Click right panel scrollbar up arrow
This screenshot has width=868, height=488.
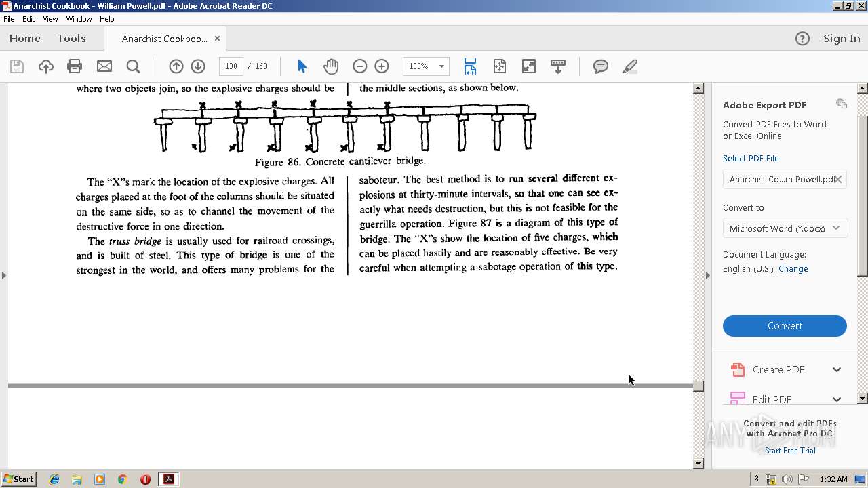pos(863,89)
